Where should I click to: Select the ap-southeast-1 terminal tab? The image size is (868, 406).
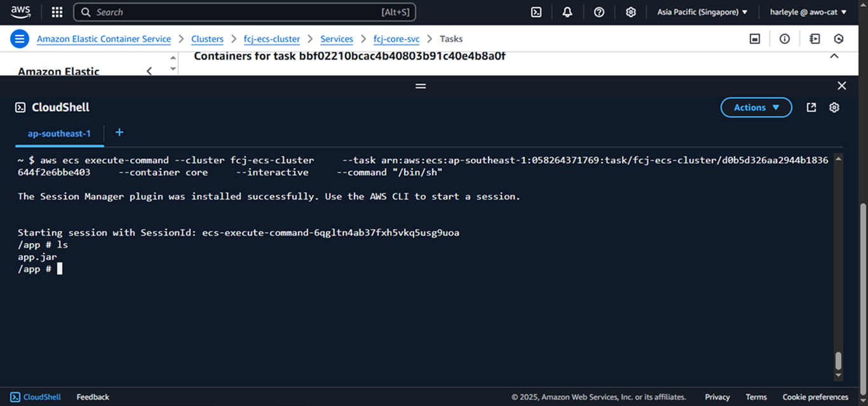tap(59, 133)
